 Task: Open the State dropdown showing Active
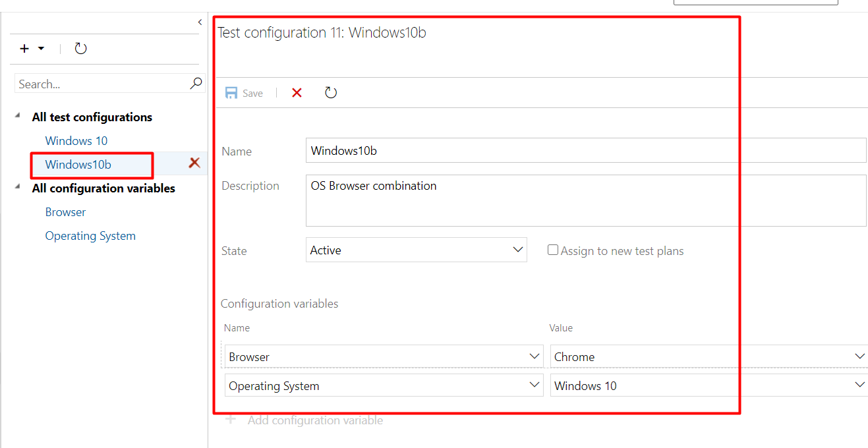click(x=417, y=250)
